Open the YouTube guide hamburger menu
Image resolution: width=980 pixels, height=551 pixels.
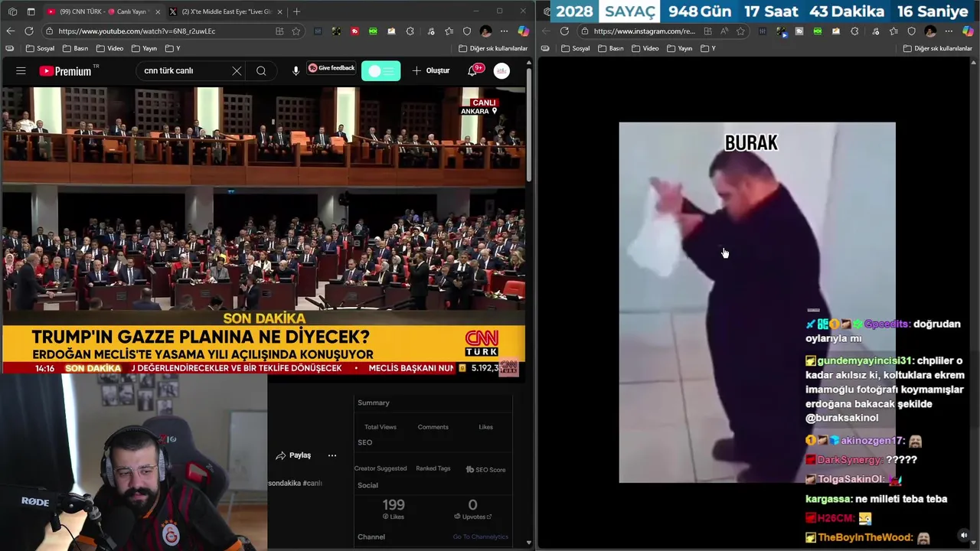tap(21, 70)
